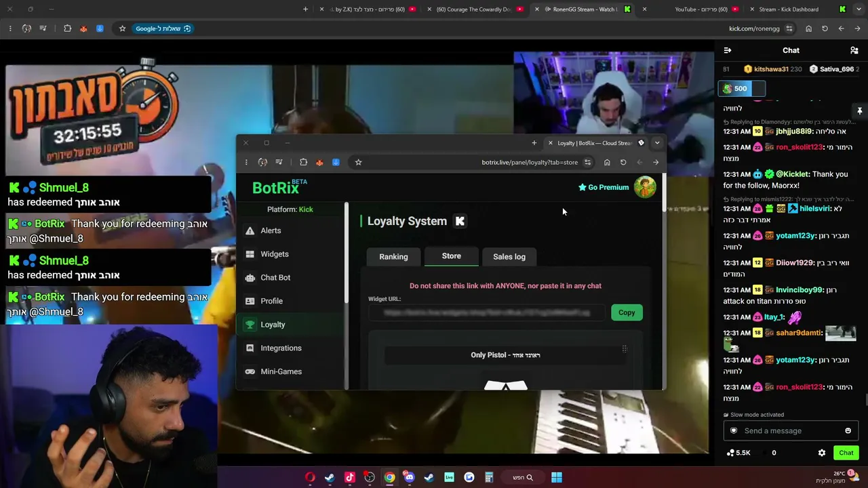The height and width of the screenshot is (488, 868).
Task: Click the Go Premium link
Action: pos(604,187)
